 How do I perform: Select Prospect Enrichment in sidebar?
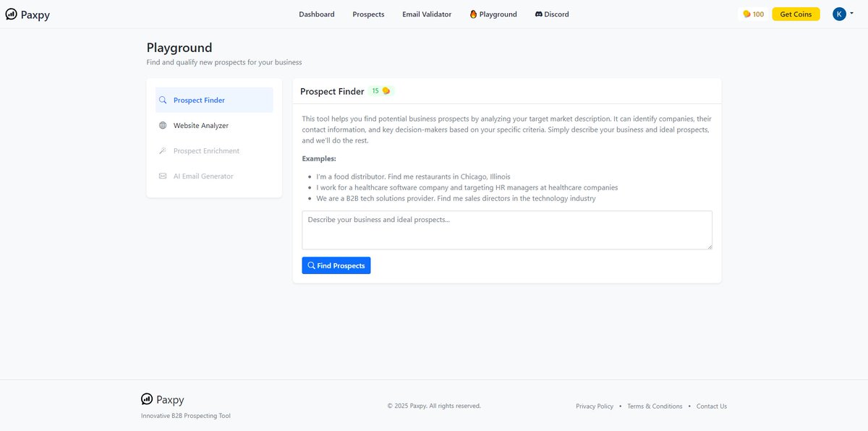pos(214,151)
